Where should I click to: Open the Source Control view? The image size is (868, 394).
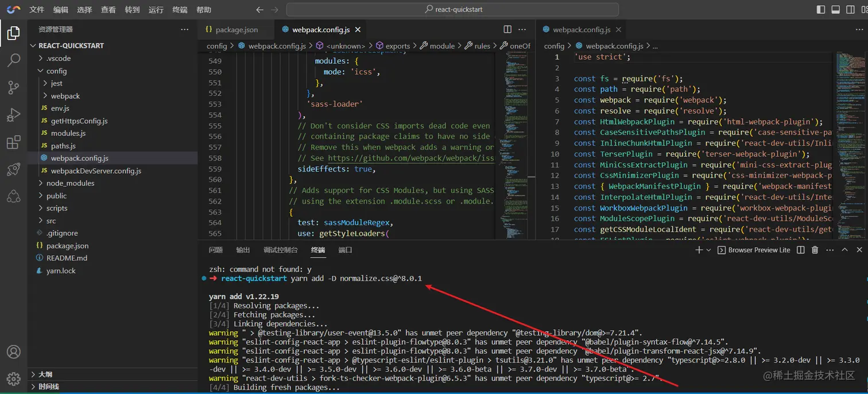pos(13,87)
